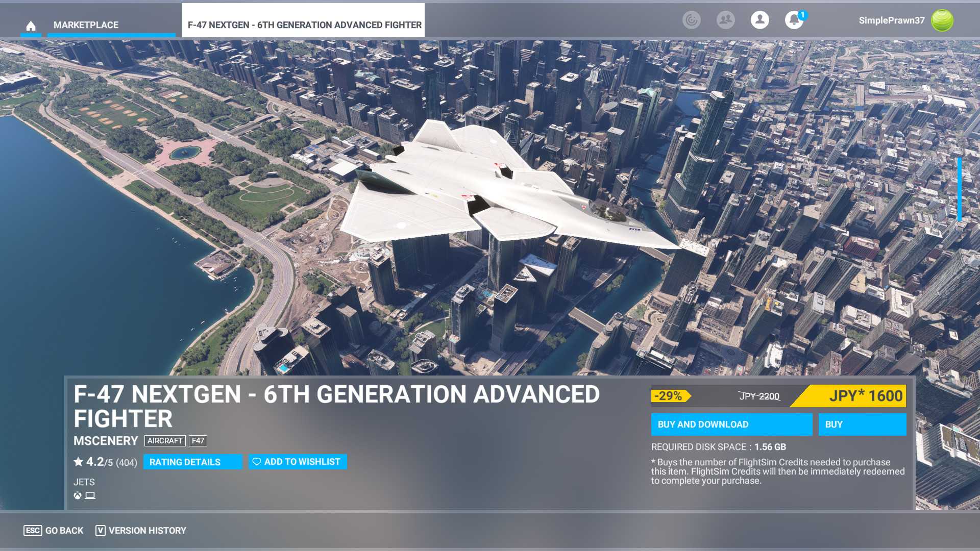Open Rating Details
980x551 pixels.
point(192,462)
